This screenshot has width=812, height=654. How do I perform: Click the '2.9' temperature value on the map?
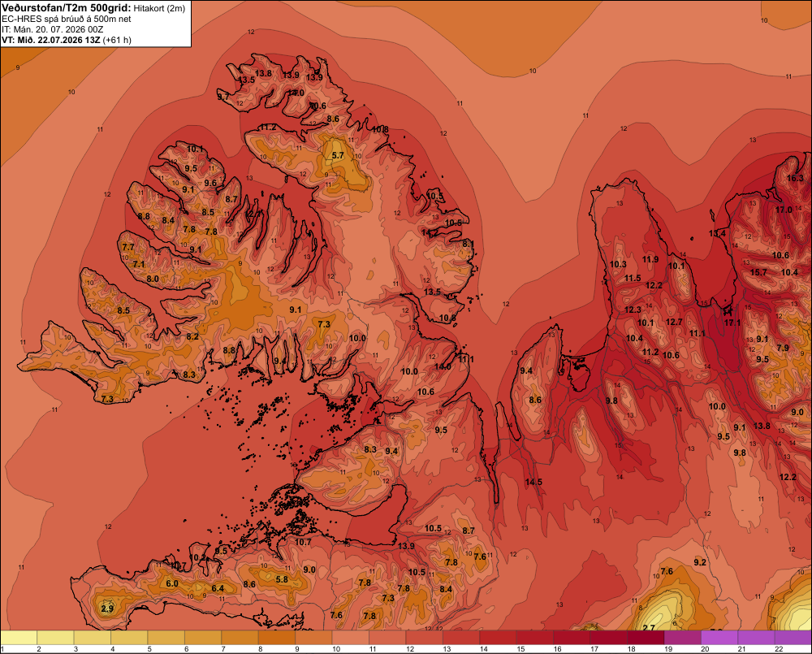(107, 609)
